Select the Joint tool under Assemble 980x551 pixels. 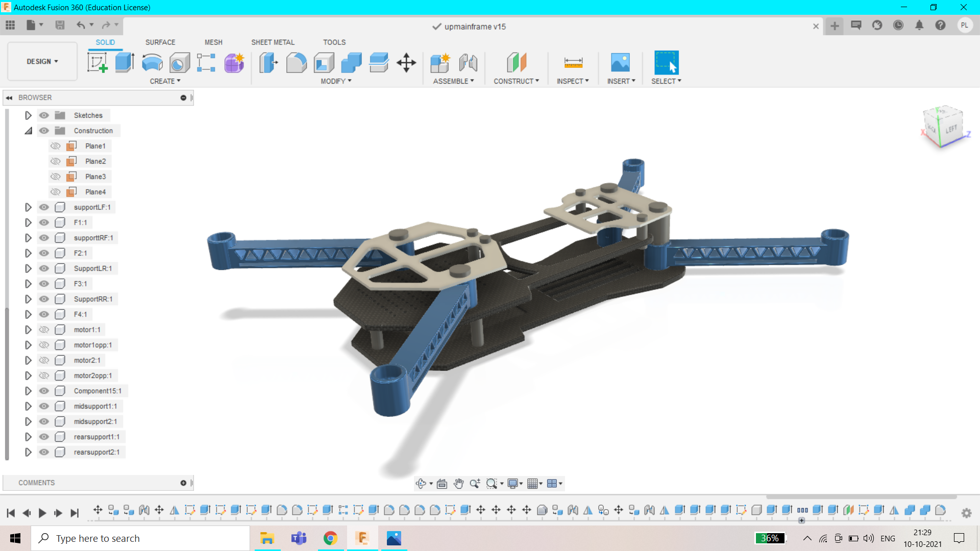(x=468, y=62)
